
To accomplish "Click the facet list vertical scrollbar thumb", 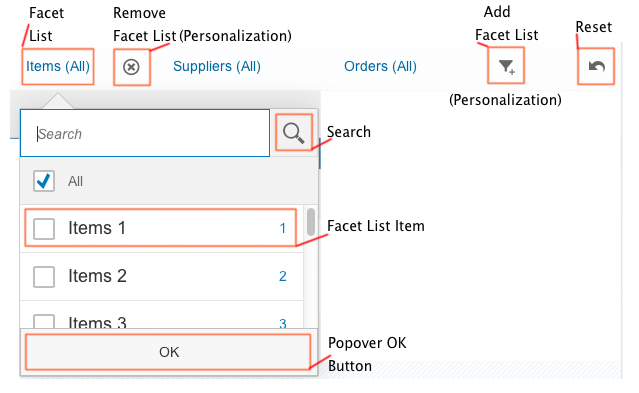I will coord(311,222).
